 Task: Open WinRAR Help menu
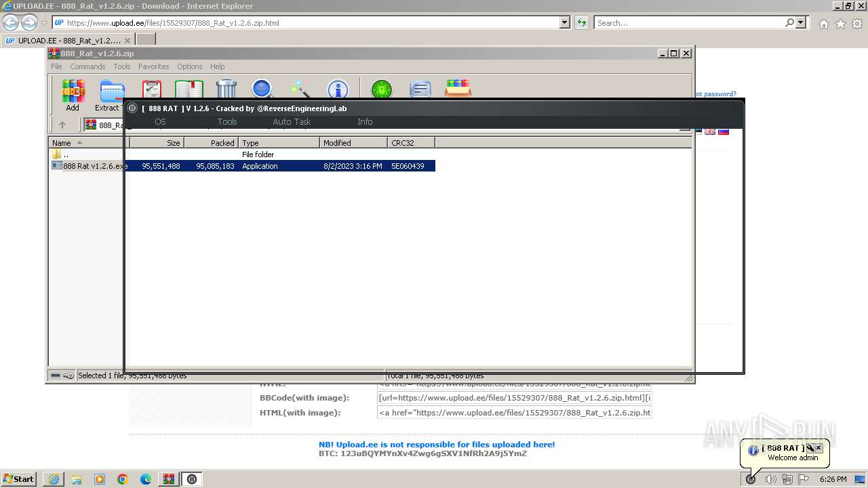coord(217,66)
